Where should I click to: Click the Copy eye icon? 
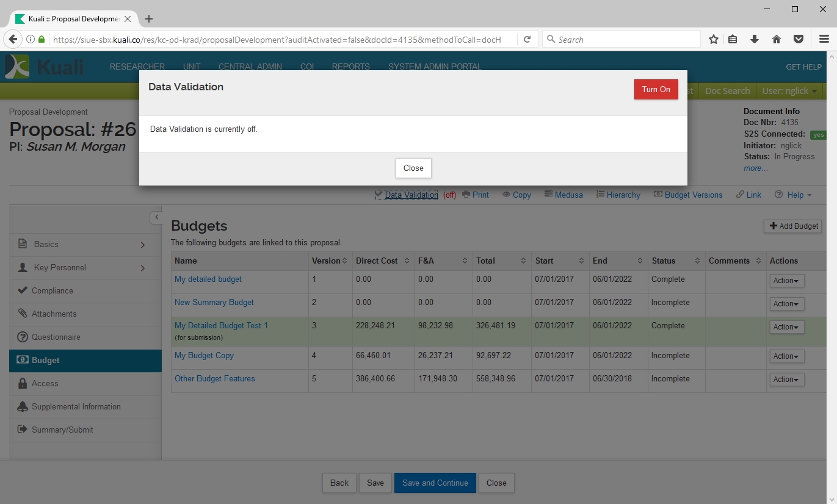point(507,195)
